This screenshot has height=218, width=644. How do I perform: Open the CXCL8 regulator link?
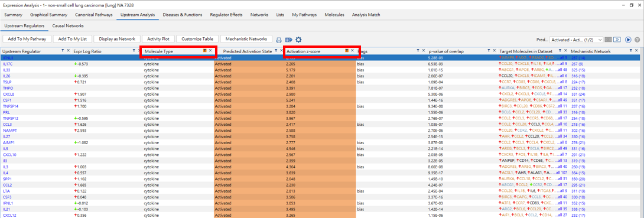tap(8, 94)
